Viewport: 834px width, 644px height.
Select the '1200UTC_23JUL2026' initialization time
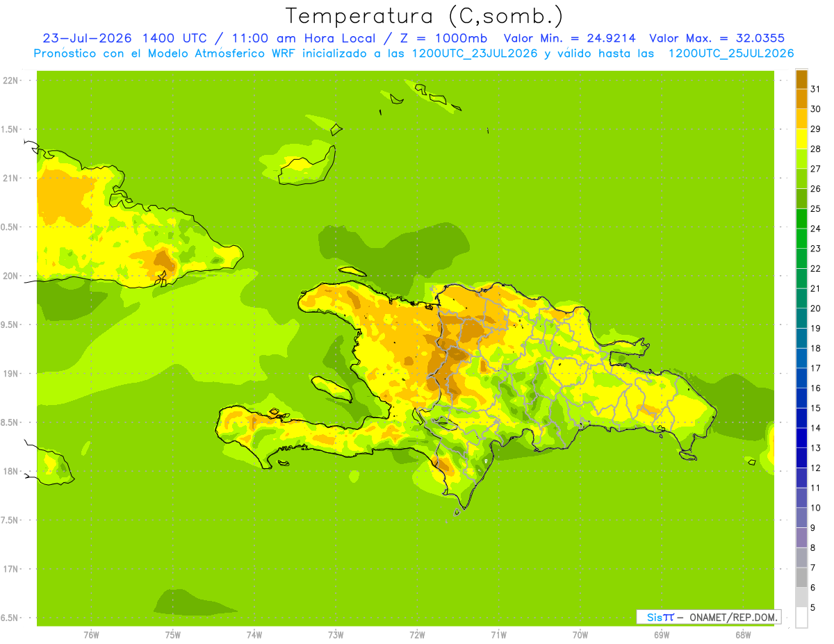pos(475,53)
